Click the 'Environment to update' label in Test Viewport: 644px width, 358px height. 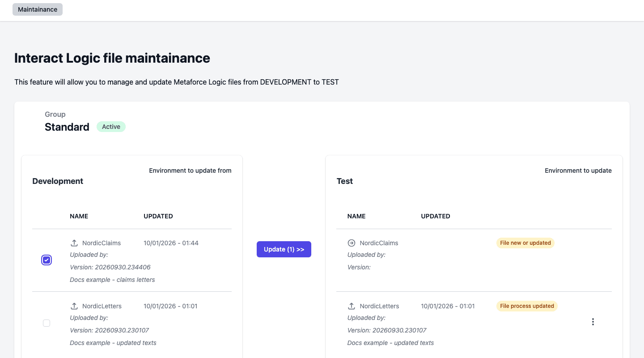(578, 170)
